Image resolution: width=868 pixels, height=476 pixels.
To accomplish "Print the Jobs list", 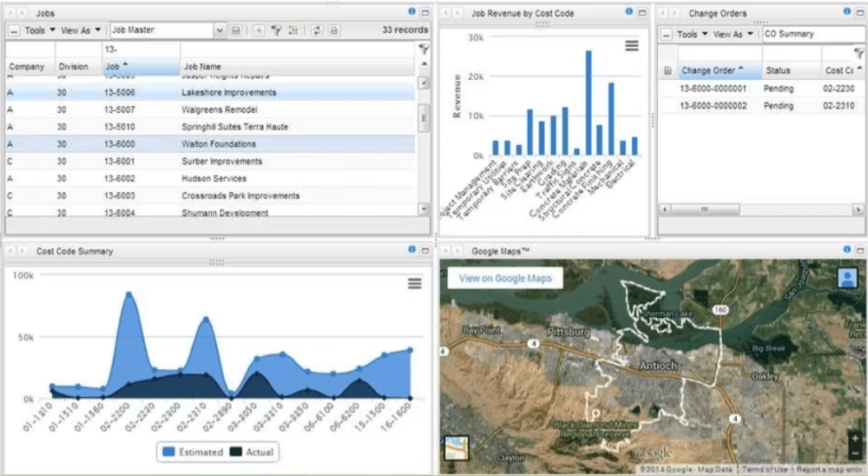I will 334,30.
